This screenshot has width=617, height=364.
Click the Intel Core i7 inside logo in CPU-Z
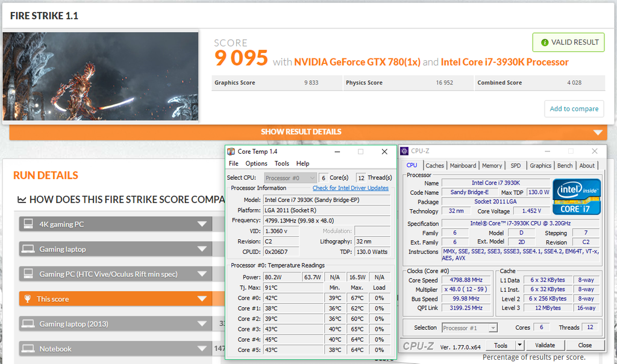coord(577,196)
